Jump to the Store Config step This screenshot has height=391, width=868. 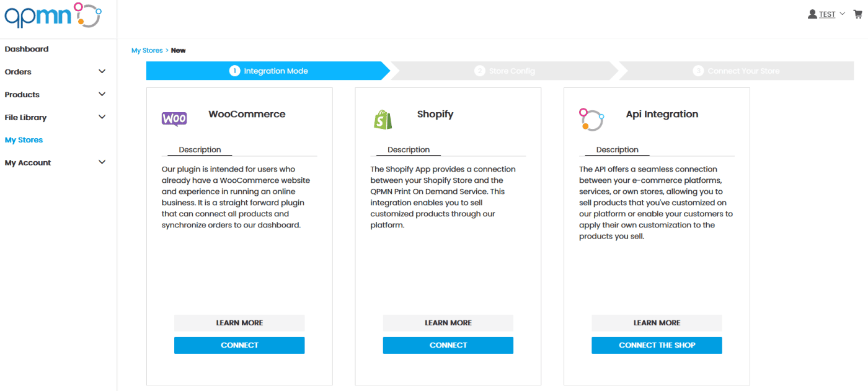click(x=505, y=71)
